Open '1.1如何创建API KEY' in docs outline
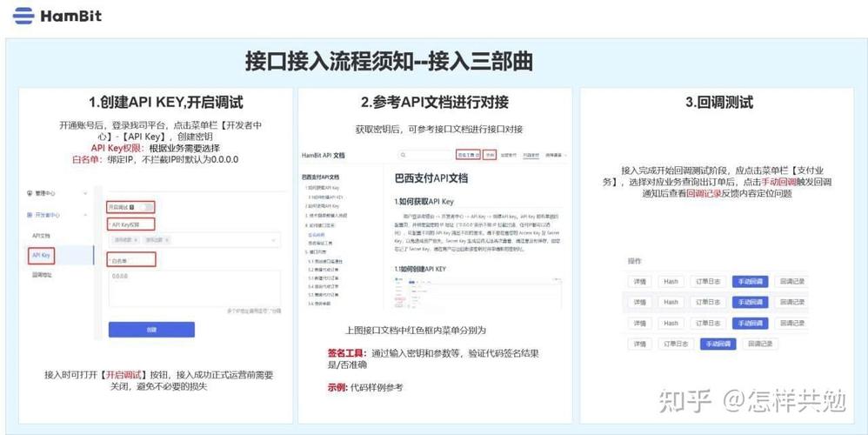The height and width of the screenshot is (435, 868). tap(326, 197)
